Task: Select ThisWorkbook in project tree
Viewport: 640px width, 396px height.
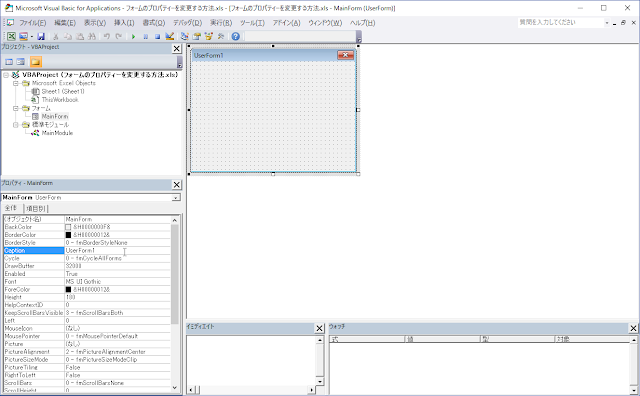Action: click(60, 100)
